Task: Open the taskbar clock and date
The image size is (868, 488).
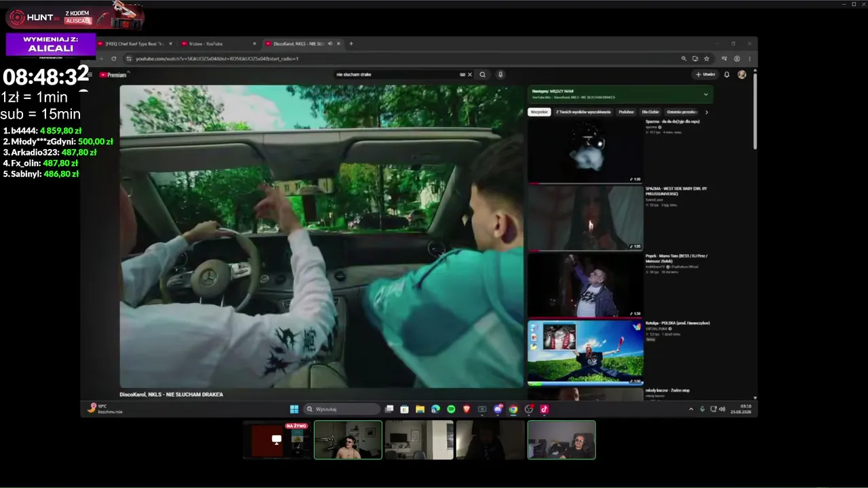Action: coord(741,409)
